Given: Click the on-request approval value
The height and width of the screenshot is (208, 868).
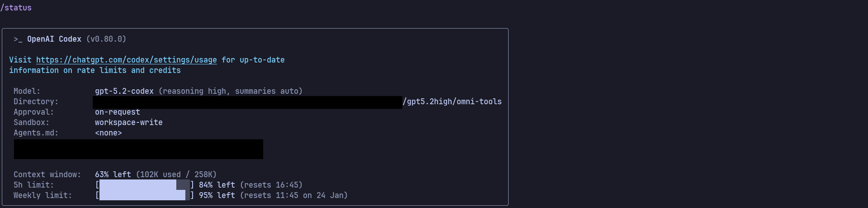Looking at the screenshot, I should tap(118, 112).
